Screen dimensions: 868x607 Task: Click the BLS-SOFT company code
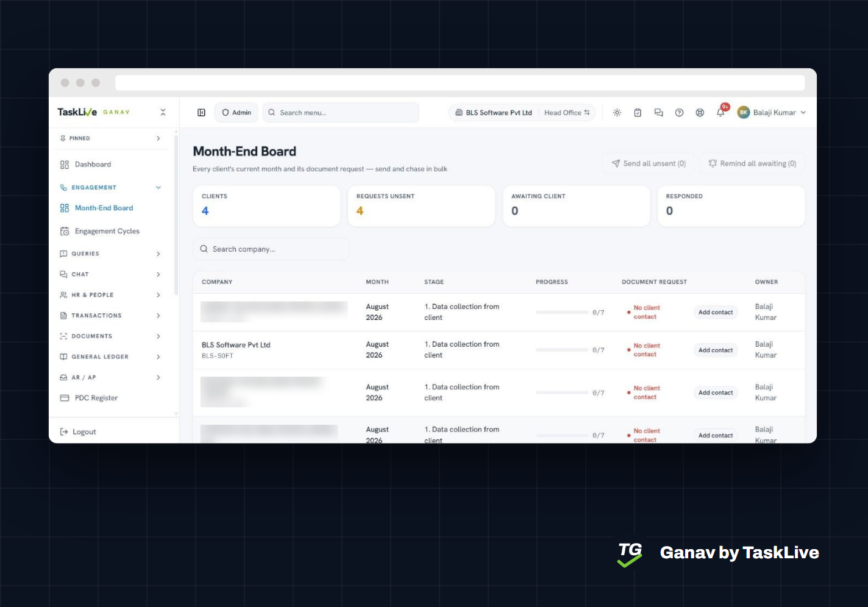218,356
